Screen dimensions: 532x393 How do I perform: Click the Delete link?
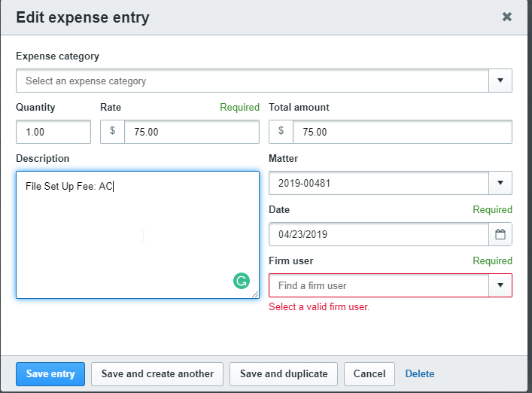click(420, 374)
